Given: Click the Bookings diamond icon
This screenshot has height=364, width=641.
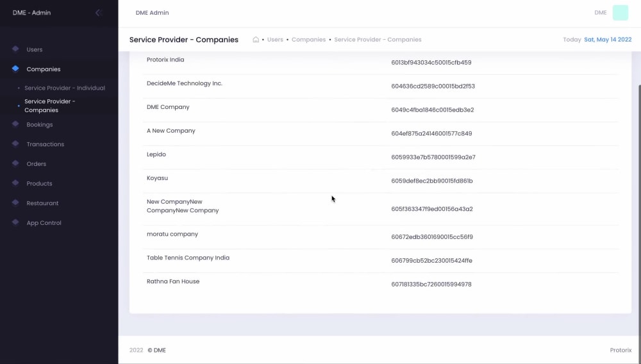Looking at the screenshot, I should click(x=15, y=124).
